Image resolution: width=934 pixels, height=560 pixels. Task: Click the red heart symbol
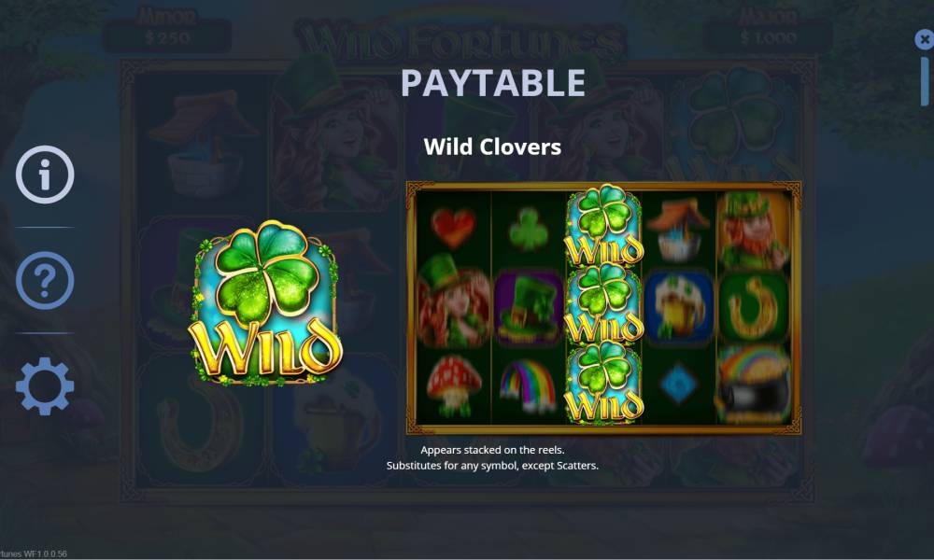tap(453, 228)
